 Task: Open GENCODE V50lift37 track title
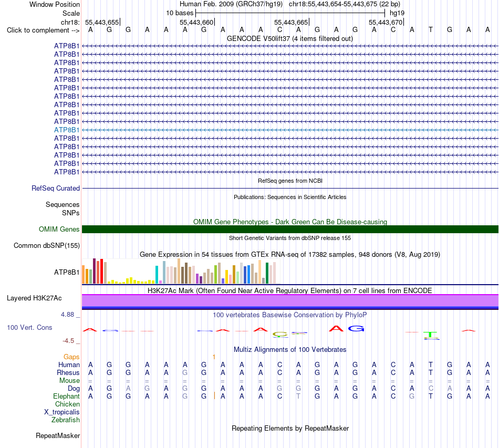(289, 38)
